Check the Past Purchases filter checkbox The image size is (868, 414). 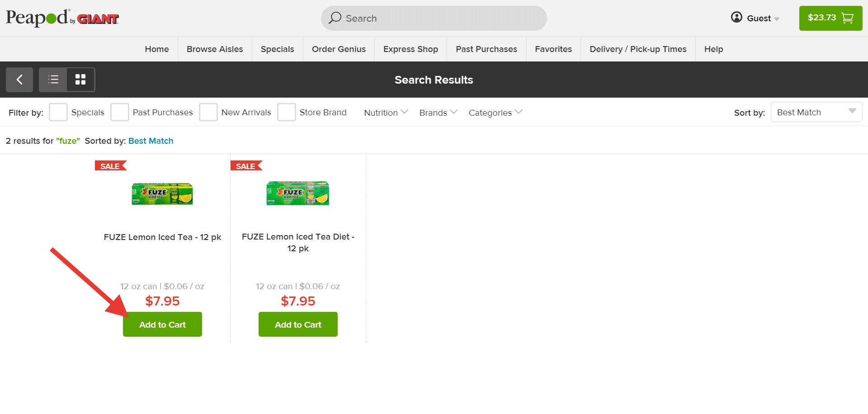[120, 112]
